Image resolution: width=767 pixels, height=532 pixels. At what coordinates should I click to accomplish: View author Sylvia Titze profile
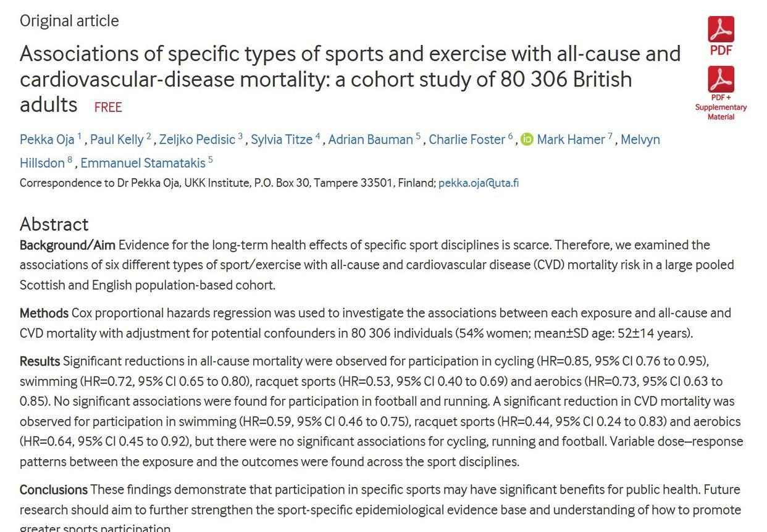tap(282, 140)
